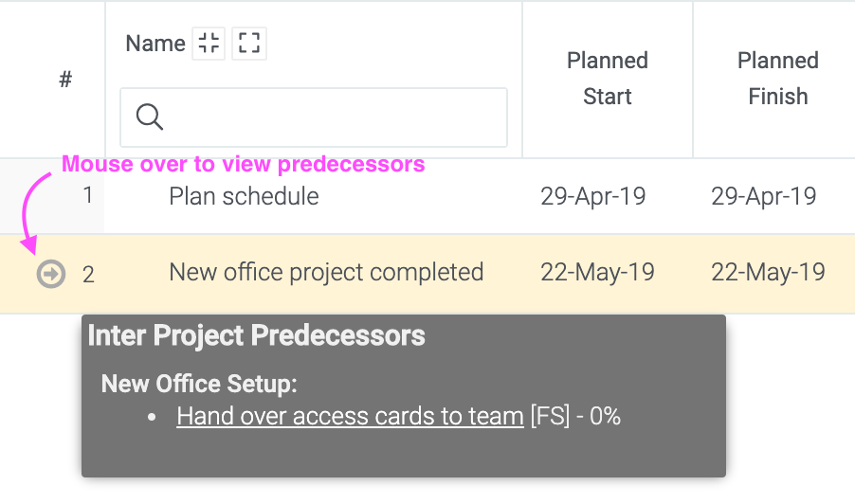Click the collapse all icon beside Name
855x504 pixels.
point(209,43)
